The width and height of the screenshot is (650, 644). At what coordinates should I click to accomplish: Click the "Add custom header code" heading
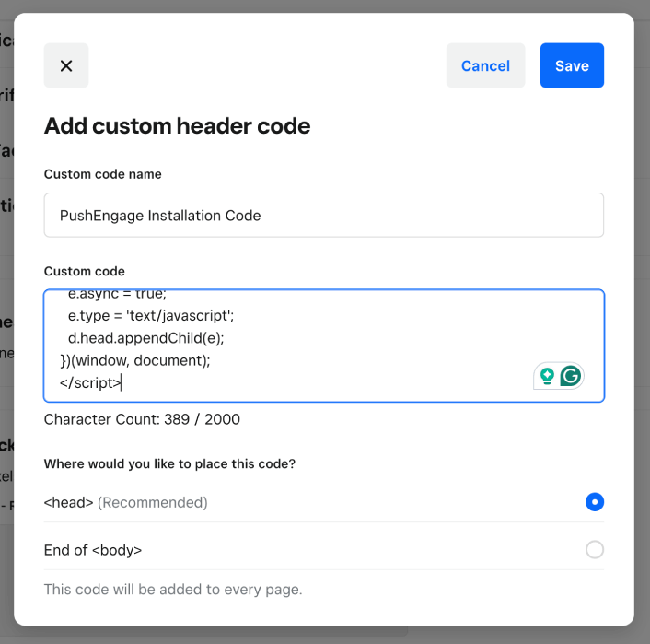(177, 125)
